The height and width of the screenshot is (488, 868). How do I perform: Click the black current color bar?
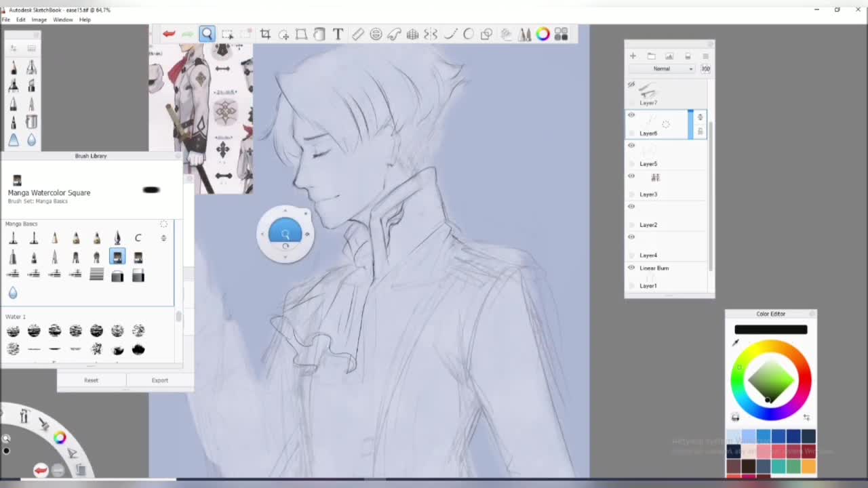[x=771, y=329]
